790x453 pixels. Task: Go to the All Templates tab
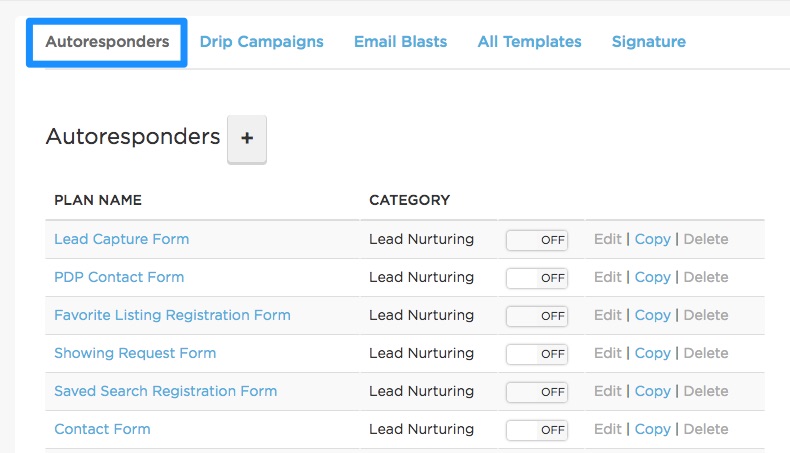(x=529, y=42)
